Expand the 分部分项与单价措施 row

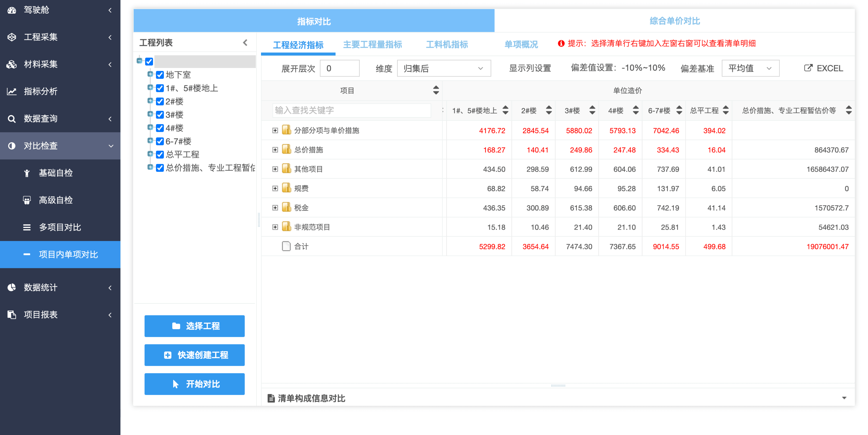pyautogui.click(x=275, y=130)
